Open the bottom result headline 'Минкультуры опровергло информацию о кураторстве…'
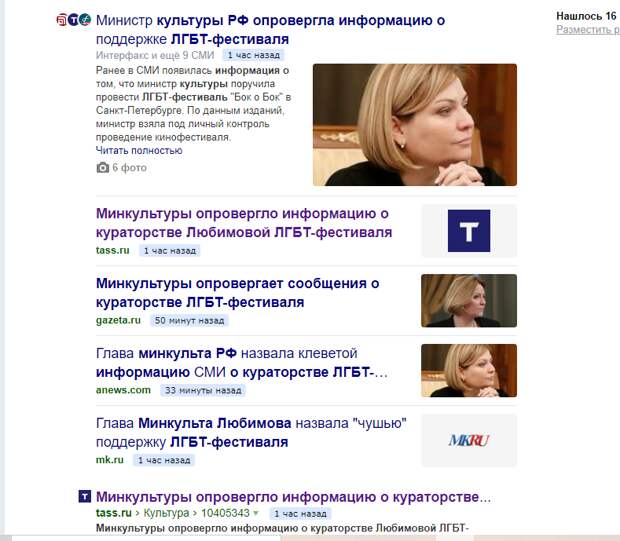The height and width of the screenshot is (541, 620). tap(293, 497)
